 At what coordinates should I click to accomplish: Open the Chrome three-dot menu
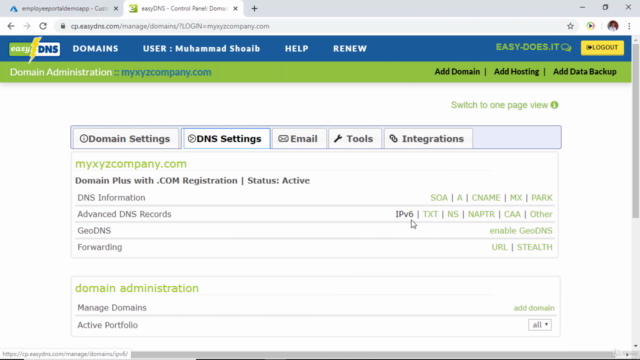point(629,26)
